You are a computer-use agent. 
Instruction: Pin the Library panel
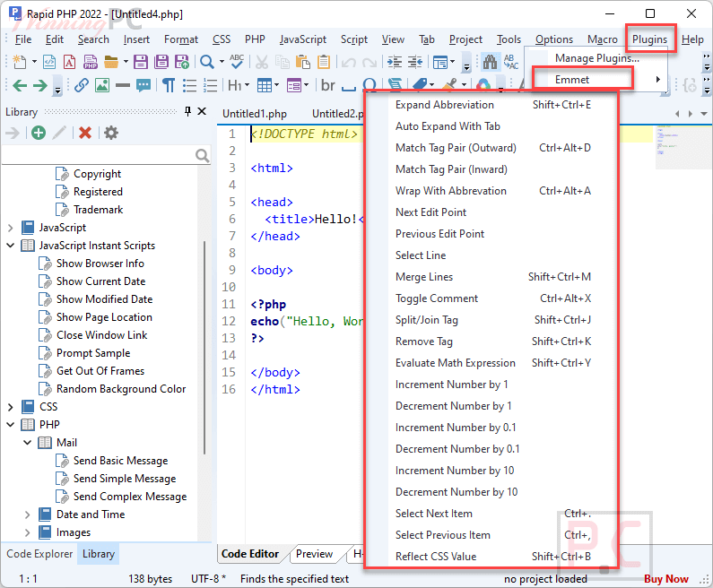click(x=187, y=111)
